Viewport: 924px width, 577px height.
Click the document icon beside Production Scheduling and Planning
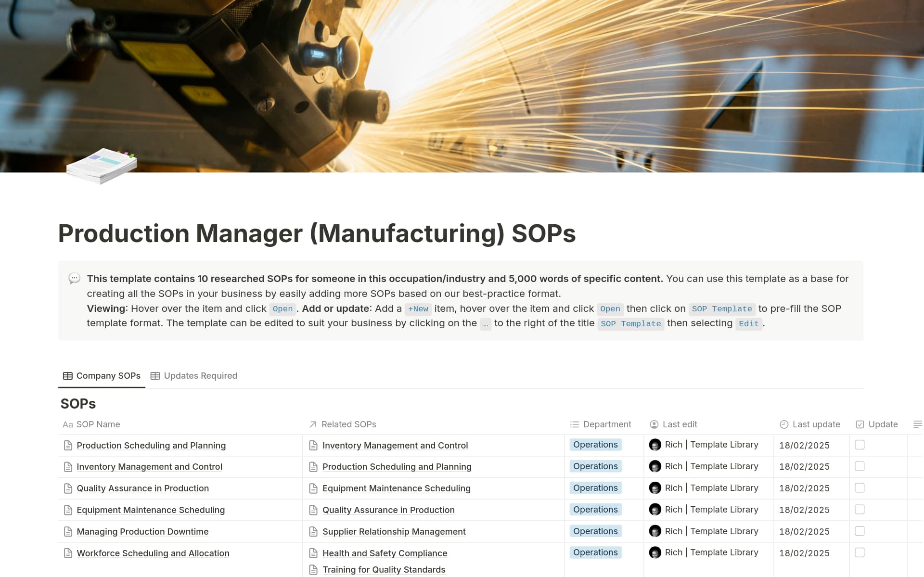pyautogui.click(x=68, y=445)
